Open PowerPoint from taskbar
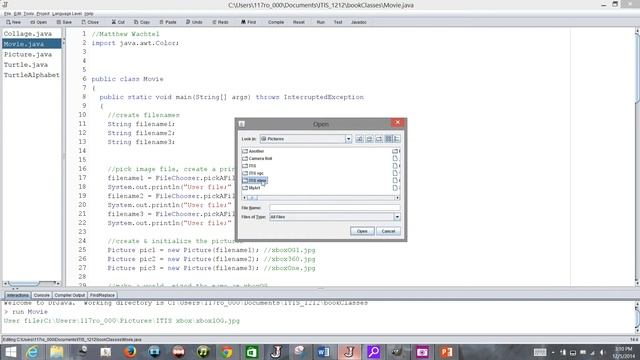The width and height of the screenshot is (640, 360). coord(447,352)
